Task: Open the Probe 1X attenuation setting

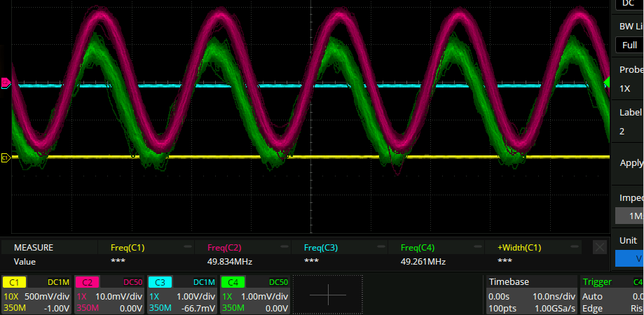Action: pos(629,89)
